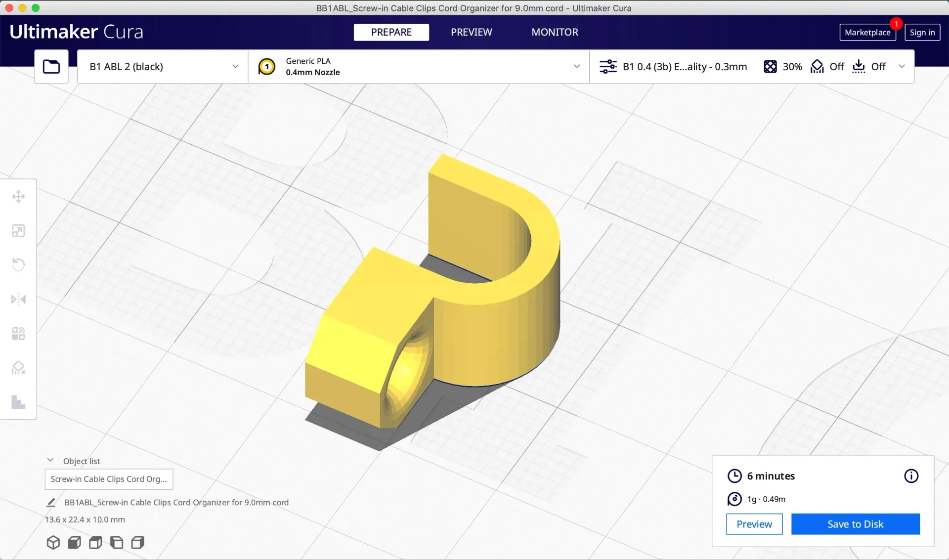This screenshot has height=560, width=949.
Task: Click the Marketplace notification badge
Action: (896, 24)
